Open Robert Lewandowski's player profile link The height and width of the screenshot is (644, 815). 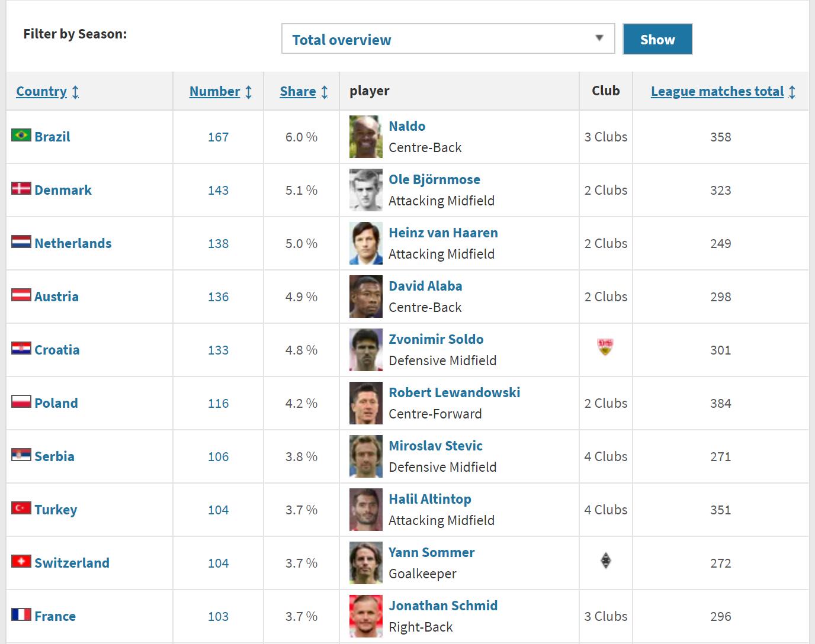coord(454,392)
